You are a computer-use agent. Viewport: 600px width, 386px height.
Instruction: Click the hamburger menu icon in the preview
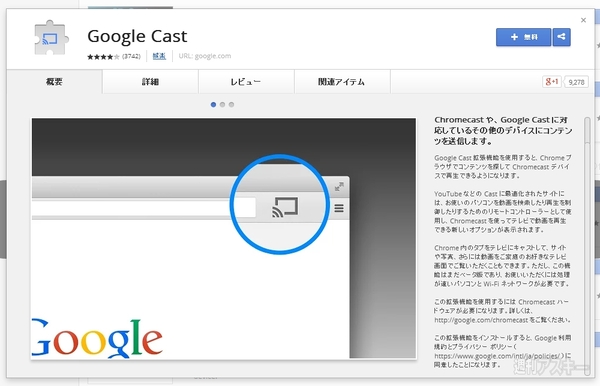[339, 208]
